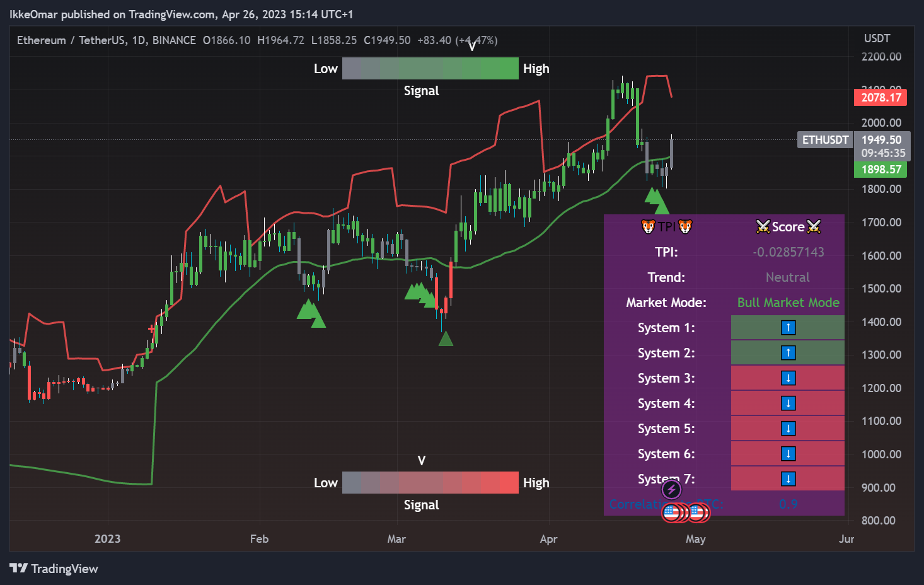Click the ETHUSDT symbol label
Image resolution: width=924 pixels, height=585 pixels.
tap(825, 139)
